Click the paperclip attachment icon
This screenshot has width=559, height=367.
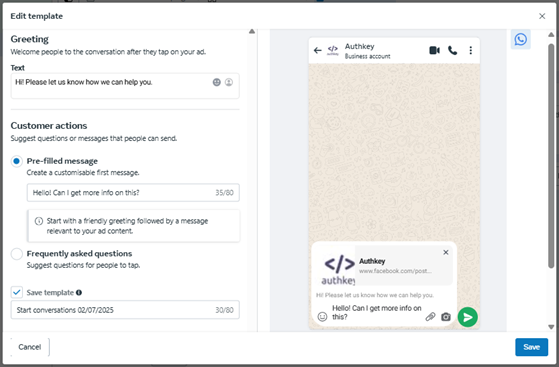tap(430, 316)
